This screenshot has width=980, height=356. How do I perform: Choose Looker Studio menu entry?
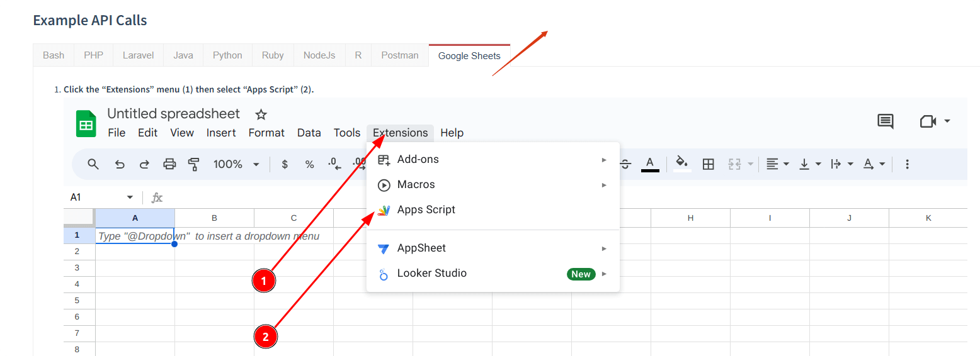tap(493, 274)
